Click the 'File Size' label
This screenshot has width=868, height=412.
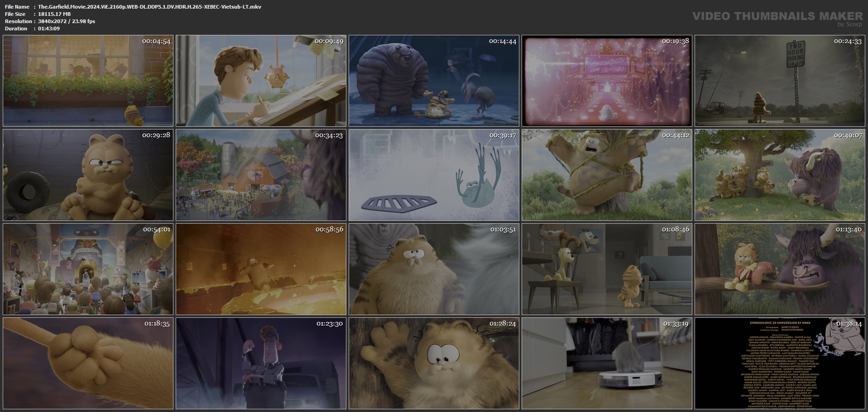click(x=15, y=14)
